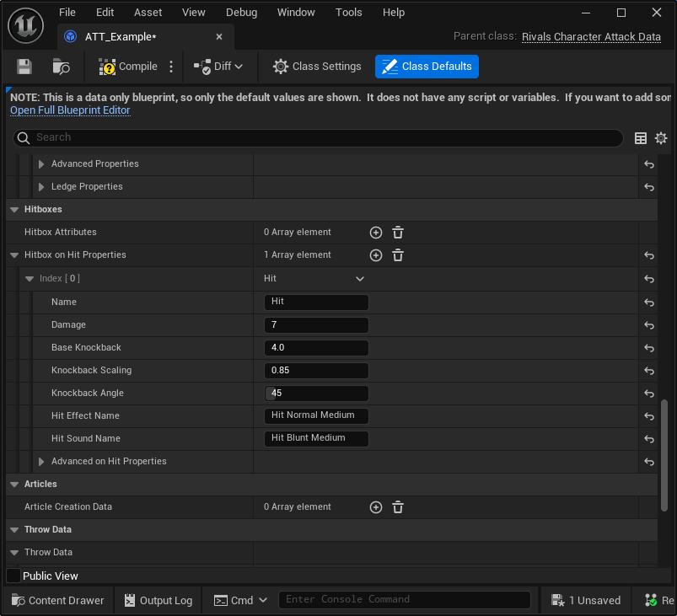Open Index 0 Hit dropdown

tap(314, 279)
